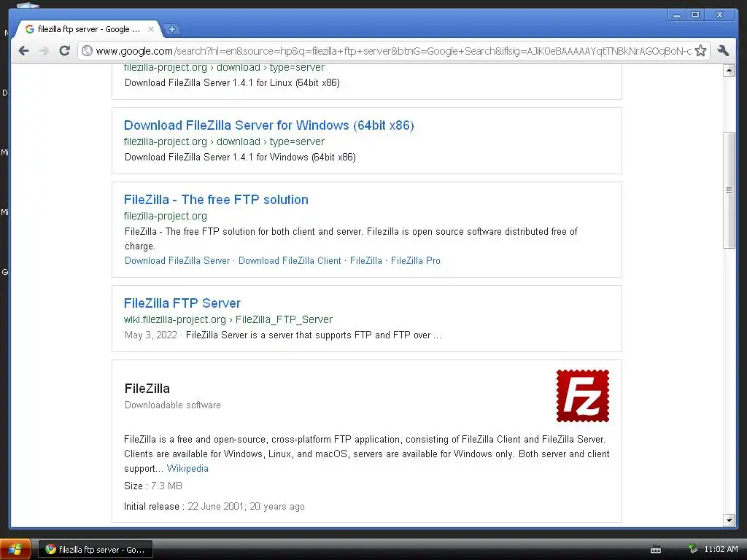Click the taskbar filezilla ftp server button

coord(96,550)
